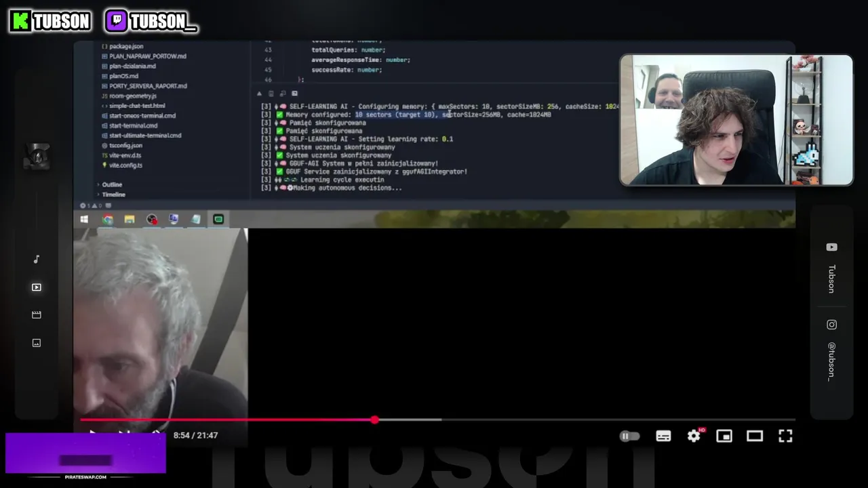Open Chrome from the recorded taskbar
868x488 pixels.
pyautogui.click(x=108, y=219)
